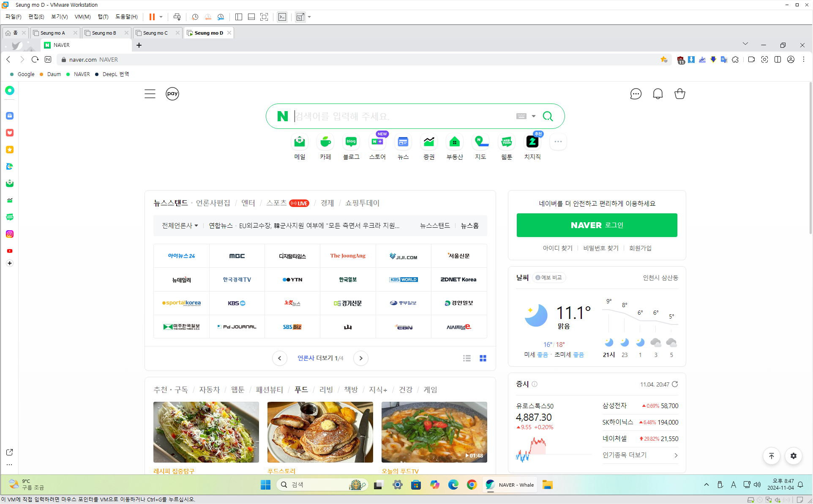Click the YouTube icon in Whale sidebar
The image size is (813, 504).
coord(10,251)
